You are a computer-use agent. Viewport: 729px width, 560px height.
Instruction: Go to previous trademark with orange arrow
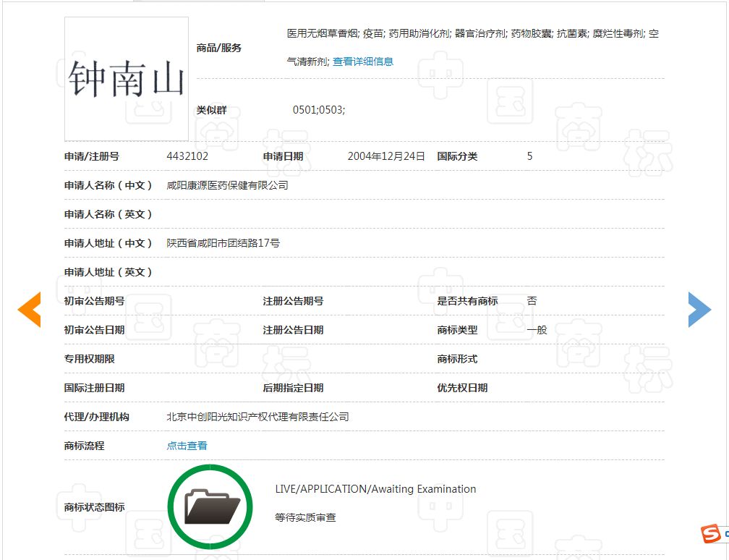tap(29, 310)
